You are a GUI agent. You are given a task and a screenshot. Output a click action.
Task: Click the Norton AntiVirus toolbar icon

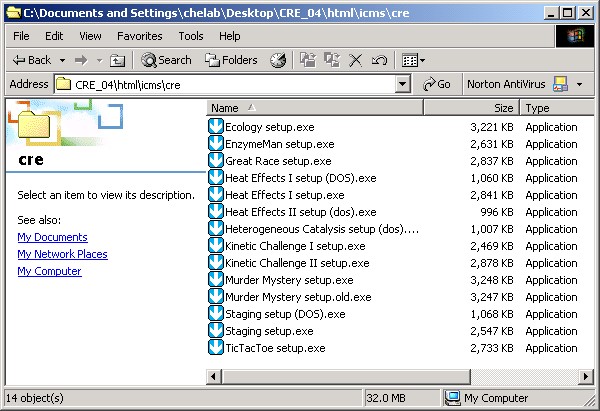(560, 84)
